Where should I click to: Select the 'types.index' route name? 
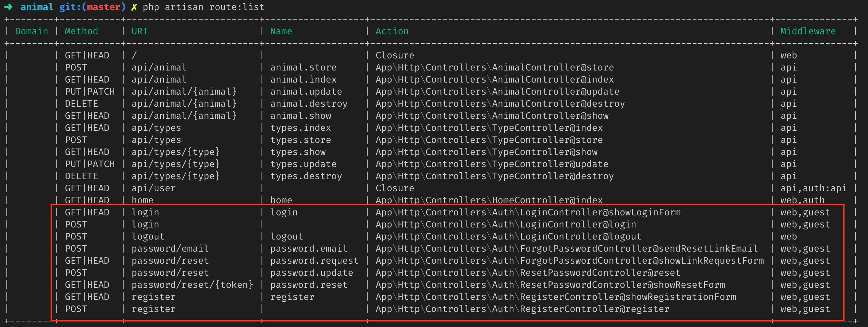301,128
